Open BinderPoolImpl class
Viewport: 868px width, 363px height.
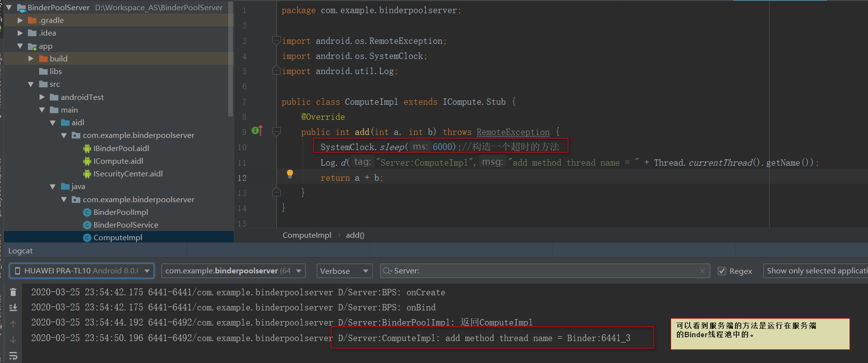point(121,212)
